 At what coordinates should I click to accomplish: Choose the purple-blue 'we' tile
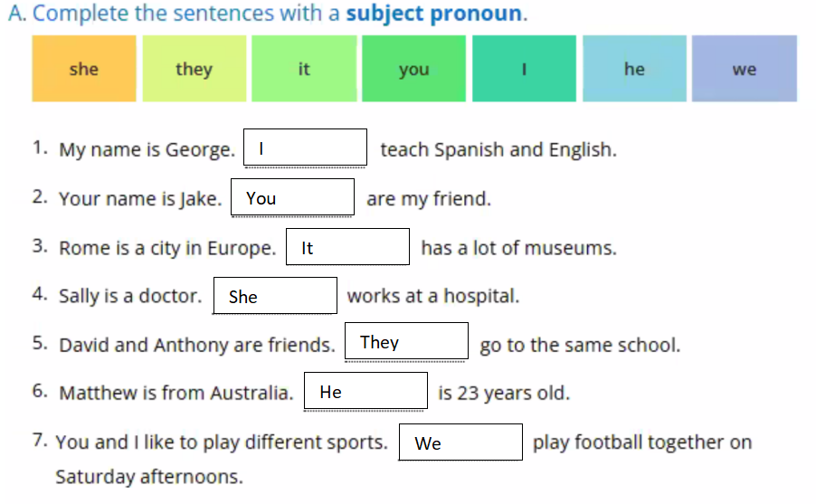pyautogui.click(x=745, y=69)
